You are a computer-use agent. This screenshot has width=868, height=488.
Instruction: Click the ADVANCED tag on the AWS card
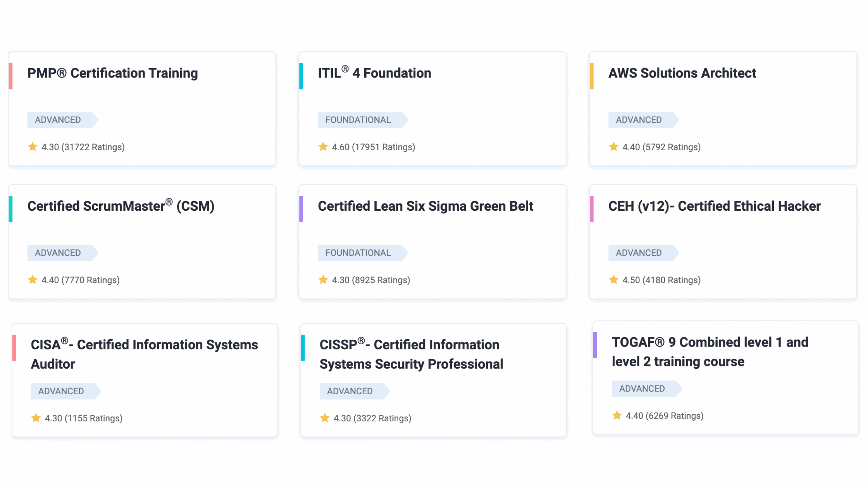coord(644,120)
